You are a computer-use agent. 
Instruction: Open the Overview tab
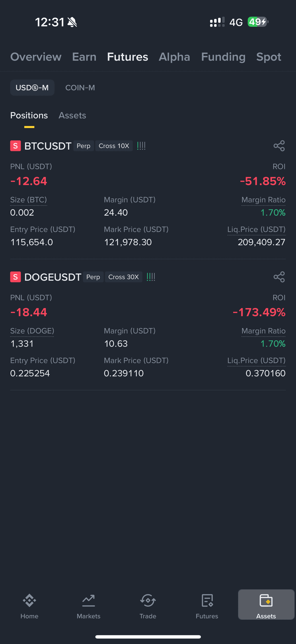[36, 57]
